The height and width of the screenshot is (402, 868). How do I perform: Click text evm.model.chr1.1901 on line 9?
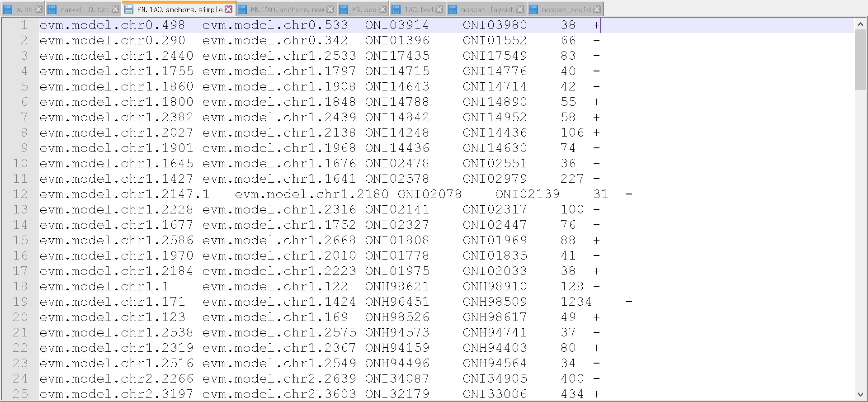coord(117,148)
